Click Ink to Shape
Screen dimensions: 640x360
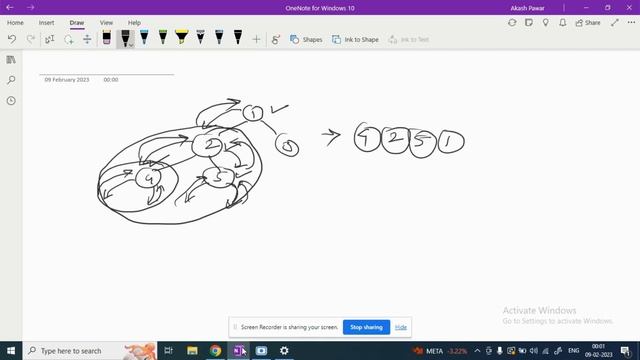[355, 40]
